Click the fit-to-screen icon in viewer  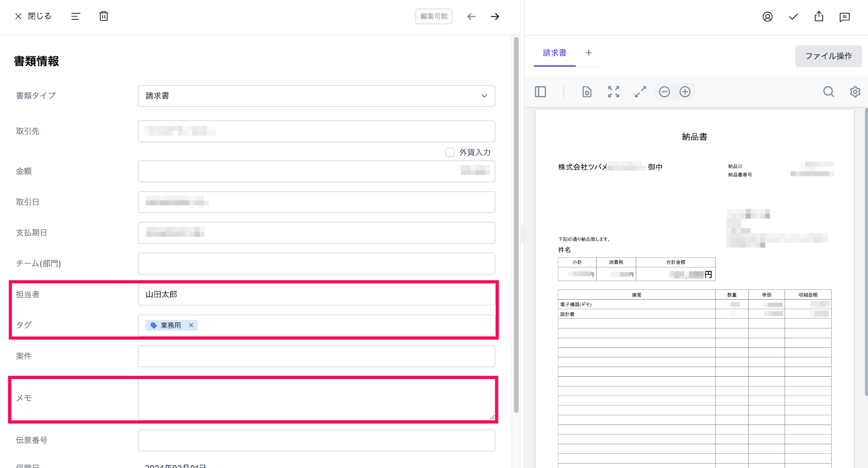coord(614,92)
